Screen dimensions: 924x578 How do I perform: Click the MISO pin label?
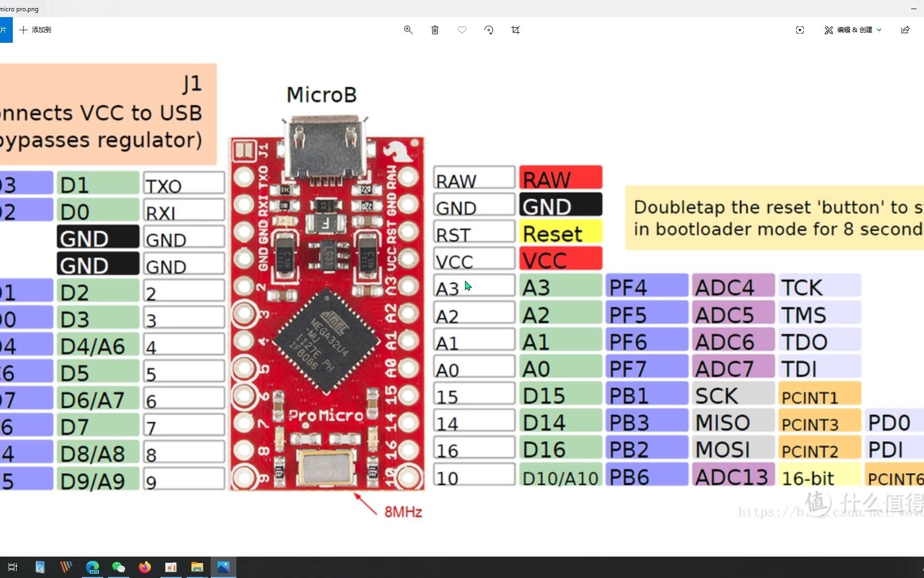(733, 422)
